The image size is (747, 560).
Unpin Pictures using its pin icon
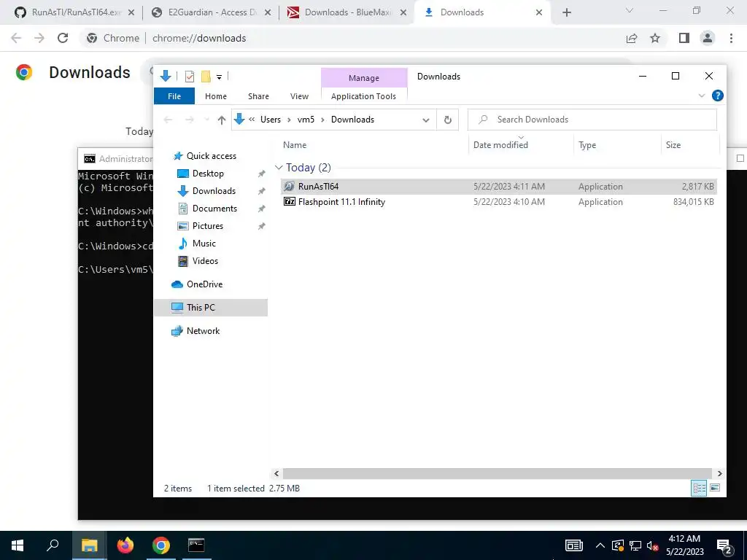261,226
